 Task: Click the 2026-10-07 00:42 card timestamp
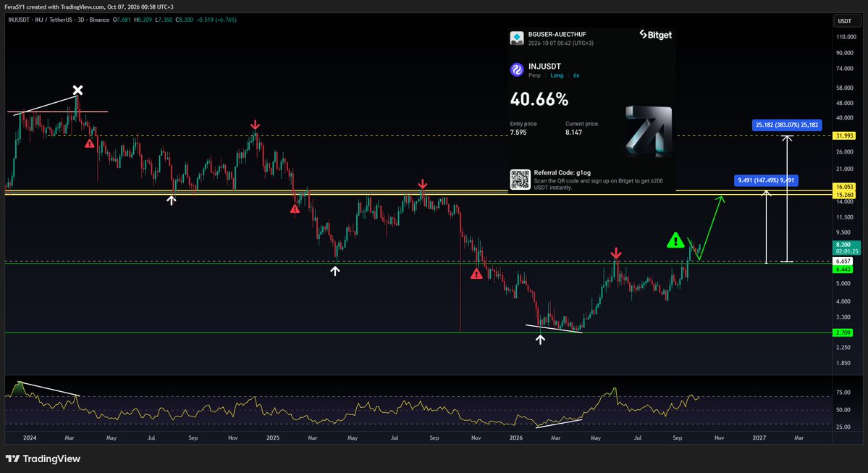click(x=561, y=43)
